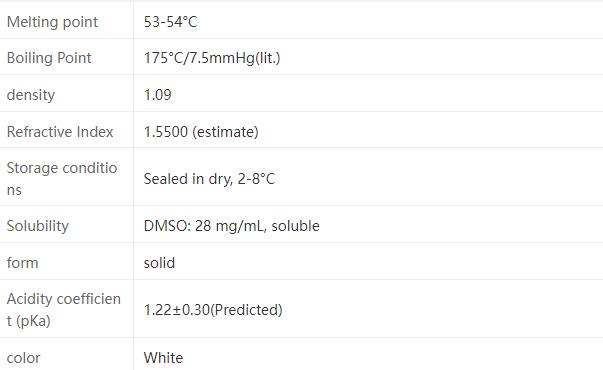Click the Acidity coefficient (pKa) label
603x370 pixels.
coord(64,310)
